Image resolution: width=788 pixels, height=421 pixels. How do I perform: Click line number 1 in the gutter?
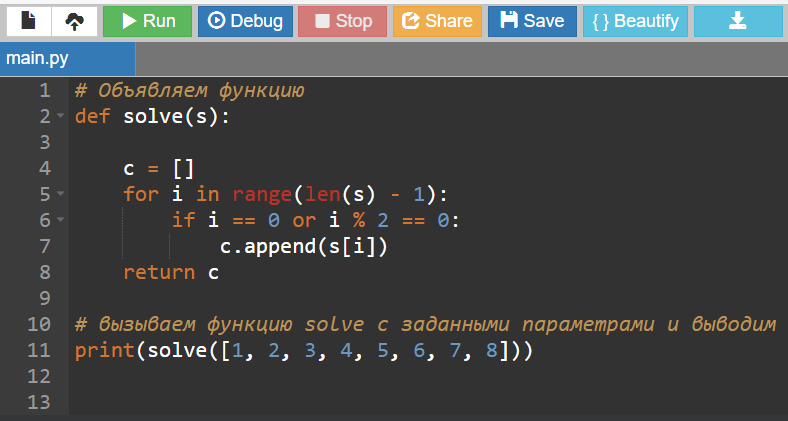[45, 90]
